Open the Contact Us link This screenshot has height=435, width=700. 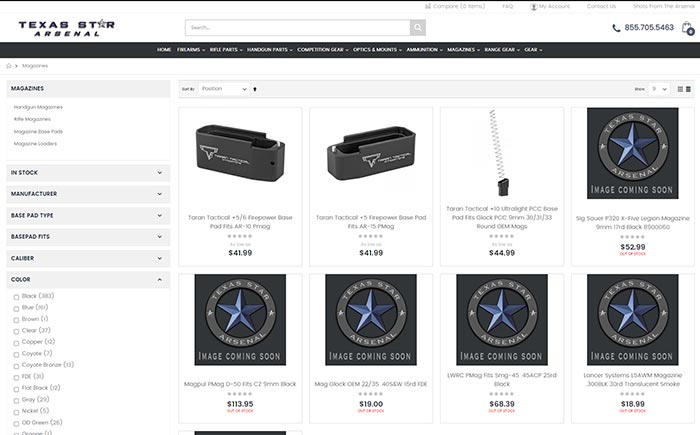(x=601, y=6)
